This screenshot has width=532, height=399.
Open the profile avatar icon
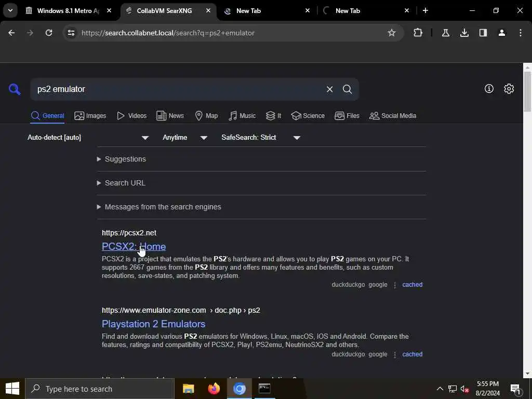click(502, 33)
